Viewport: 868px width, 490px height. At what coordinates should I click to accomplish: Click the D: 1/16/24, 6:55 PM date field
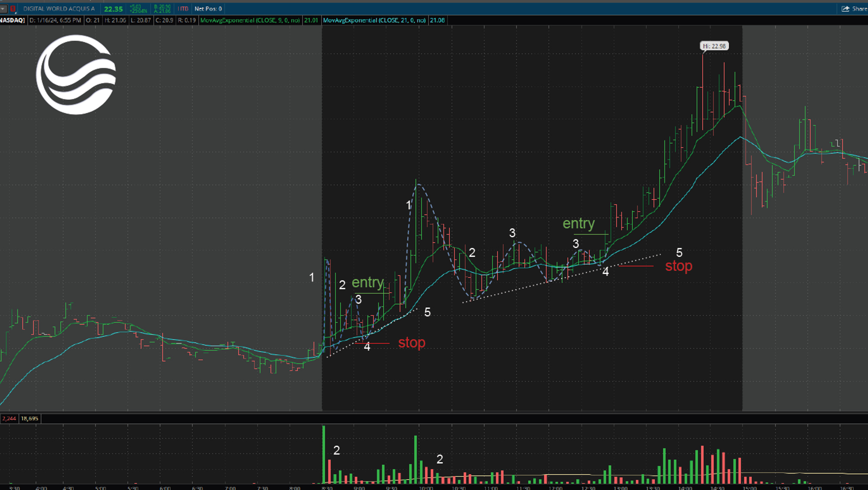tap(54, 20)
